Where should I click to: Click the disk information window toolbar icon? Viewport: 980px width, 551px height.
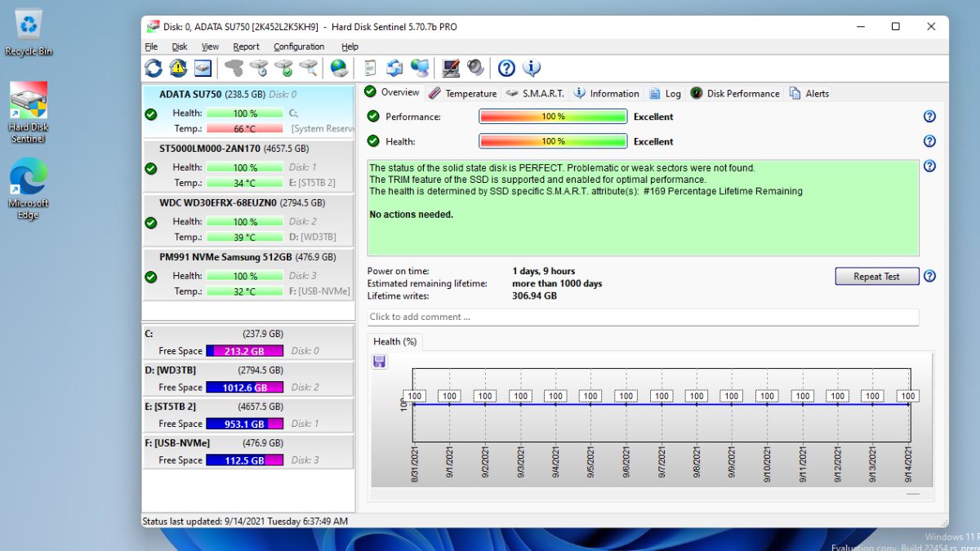coord(203,68)
